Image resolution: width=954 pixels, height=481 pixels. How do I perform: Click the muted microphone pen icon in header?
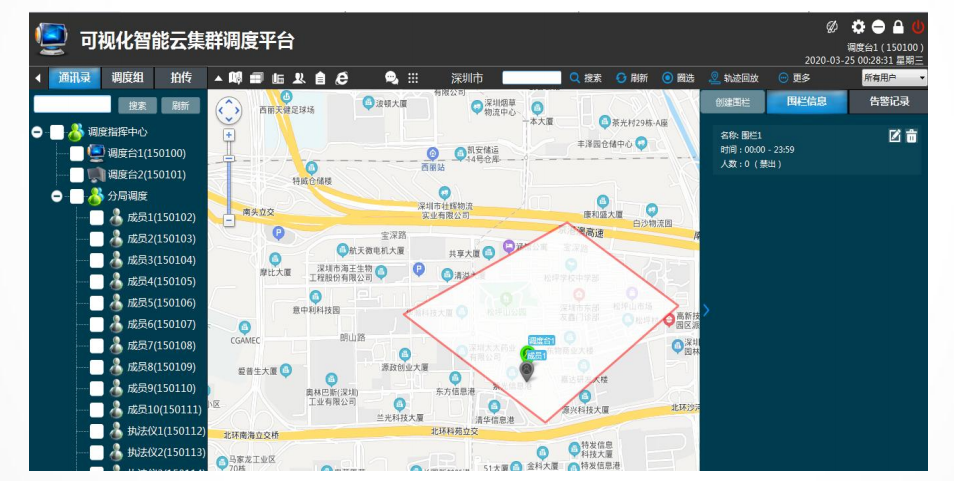click(832, 26)
